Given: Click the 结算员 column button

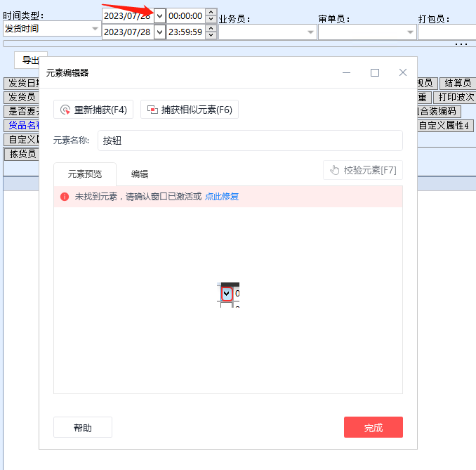Looking at the screenshot, I should [x=458, y=83].
